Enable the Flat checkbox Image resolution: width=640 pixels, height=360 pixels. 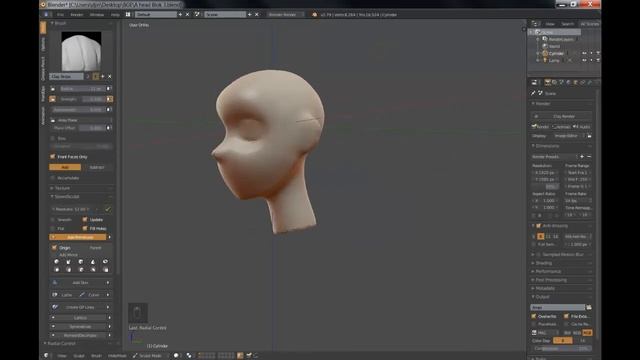53,229
